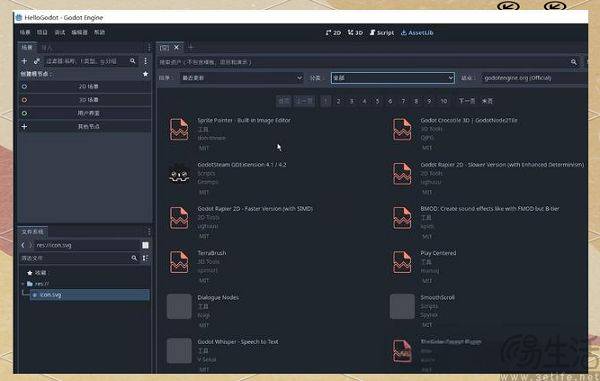Image resolution: width=600 pixels, height=381 pixels.
Task: Click the TerraBrush asset thumbnail
Action: (179, 262)
